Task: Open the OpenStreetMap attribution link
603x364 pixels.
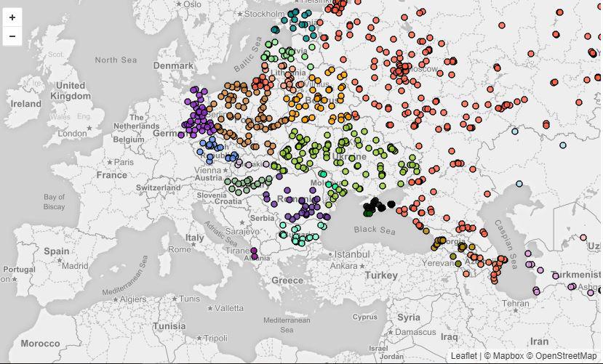Action: pyautogui.click(x=566, y=356)
